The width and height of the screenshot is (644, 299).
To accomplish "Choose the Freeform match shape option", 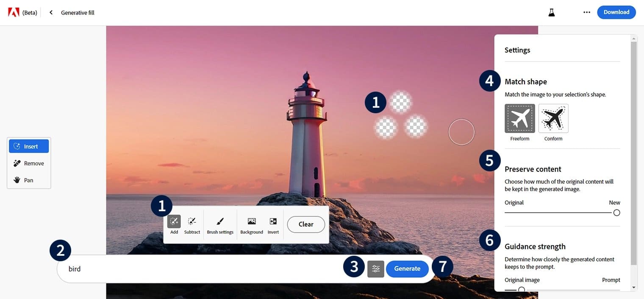I will pyautogui.click(x=519, y=119).
